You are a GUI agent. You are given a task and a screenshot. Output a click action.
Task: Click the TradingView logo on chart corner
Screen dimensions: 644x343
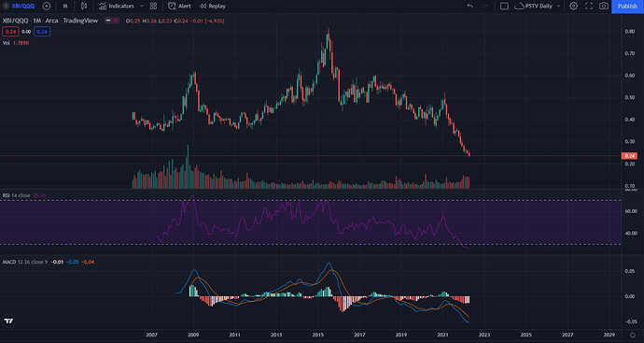tap(8, 321)
